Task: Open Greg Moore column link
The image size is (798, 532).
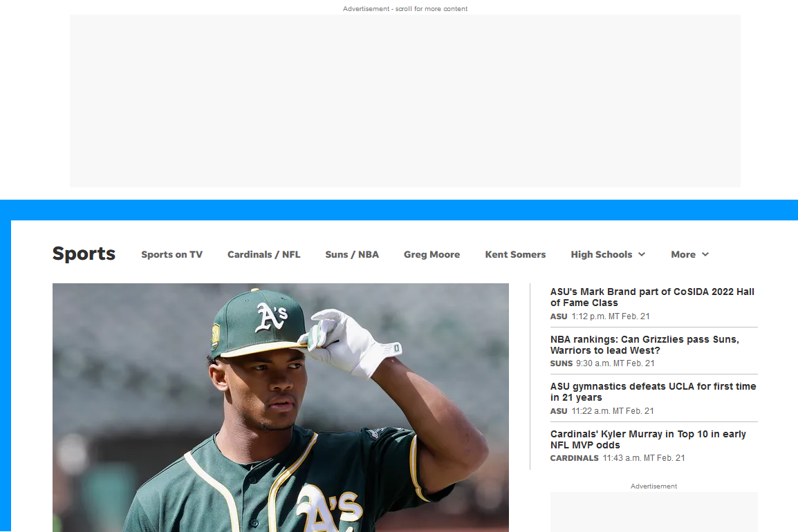Action: (x=432, y=254)
